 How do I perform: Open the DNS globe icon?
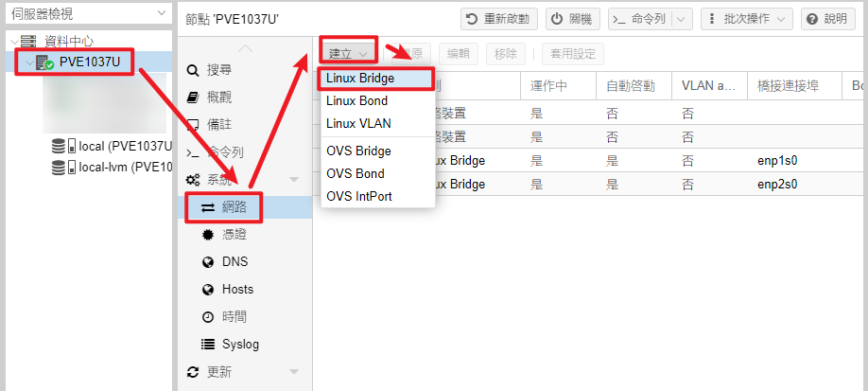pyautogui.click(x=208, y=261)
